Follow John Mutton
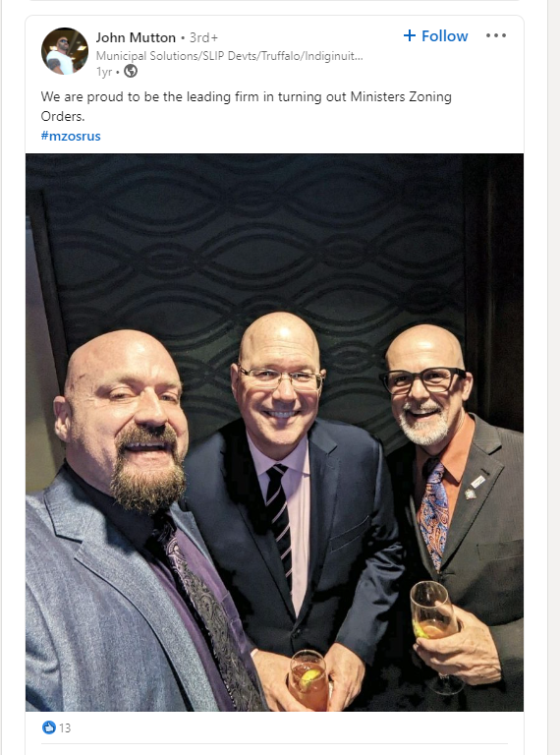This screenshot has height=755, width=560. pos(435,36)
